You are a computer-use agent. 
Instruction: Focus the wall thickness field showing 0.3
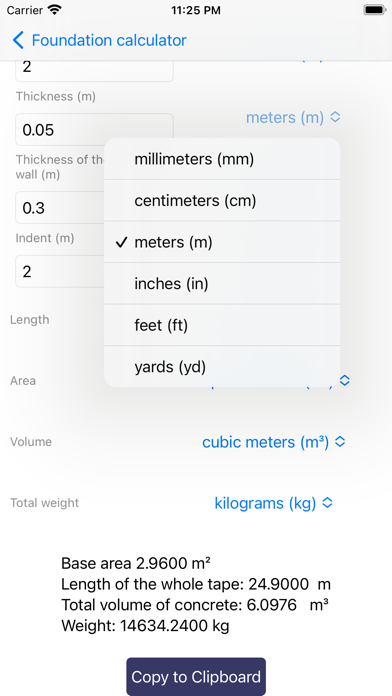(60, 208)
